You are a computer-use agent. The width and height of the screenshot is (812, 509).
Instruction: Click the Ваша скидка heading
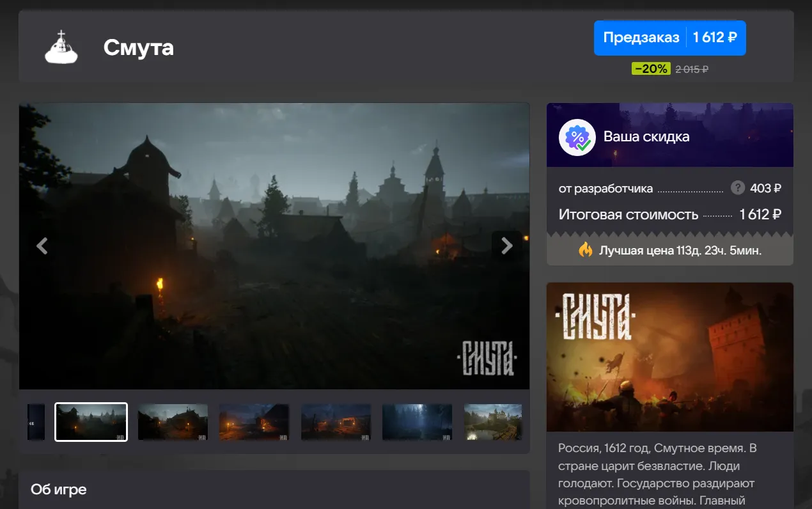tap(646, 137)
